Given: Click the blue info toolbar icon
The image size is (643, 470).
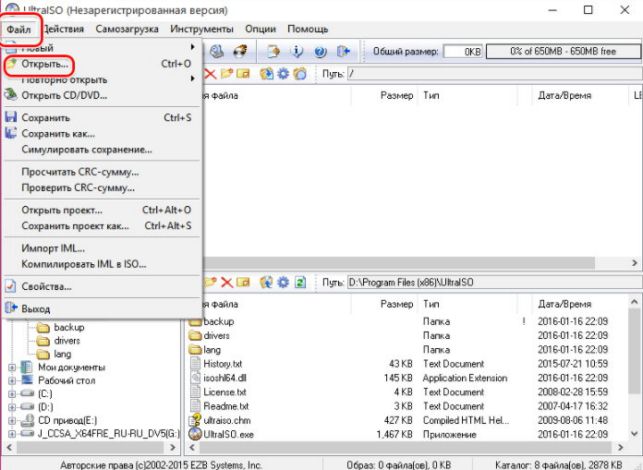Looking at the screenshot, I should pos(296,51).
